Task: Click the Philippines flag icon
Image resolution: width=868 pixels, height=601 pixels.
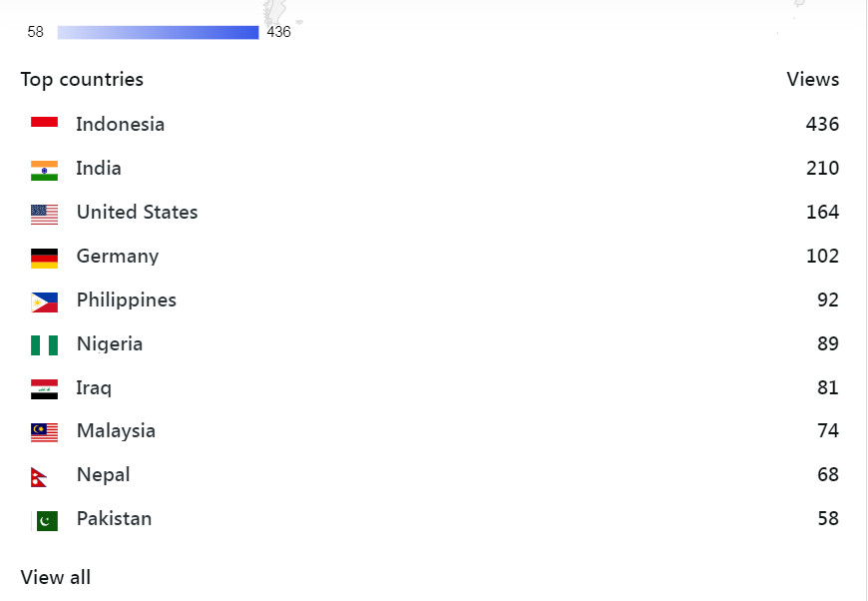Action: coord(44,300)
